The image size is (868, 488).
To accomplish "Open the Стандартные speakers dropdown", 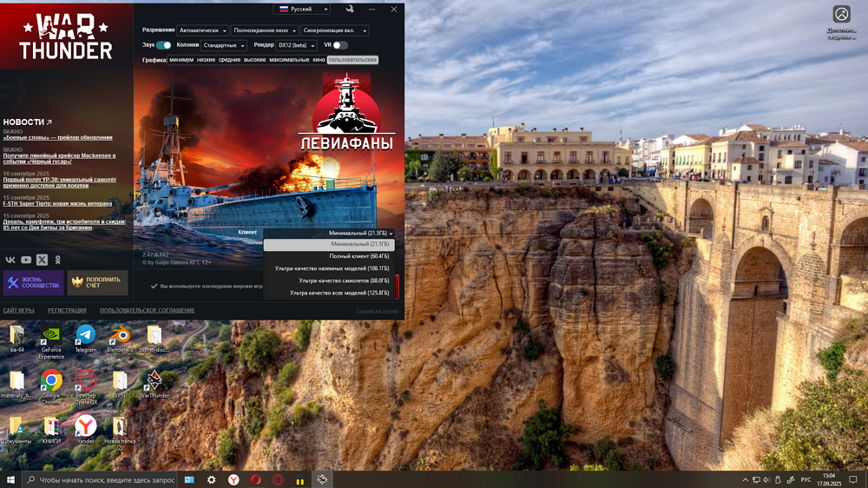I will coord(224,45).
